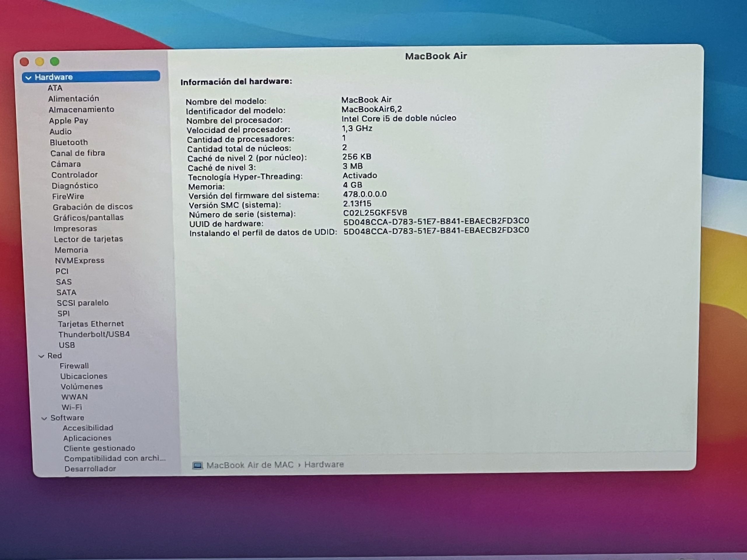Select the Alimentación sidebar item
The height and width of the screenshot is (560, 747).
(74, 99)
